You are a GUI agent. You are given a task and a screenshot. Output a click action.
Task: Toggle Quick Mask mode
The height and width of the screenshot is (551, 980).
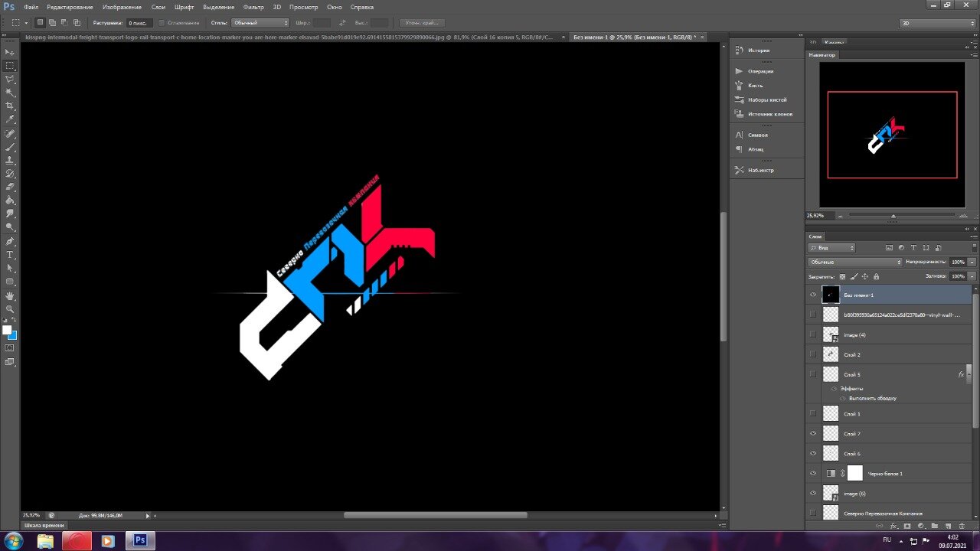point(10,348)
